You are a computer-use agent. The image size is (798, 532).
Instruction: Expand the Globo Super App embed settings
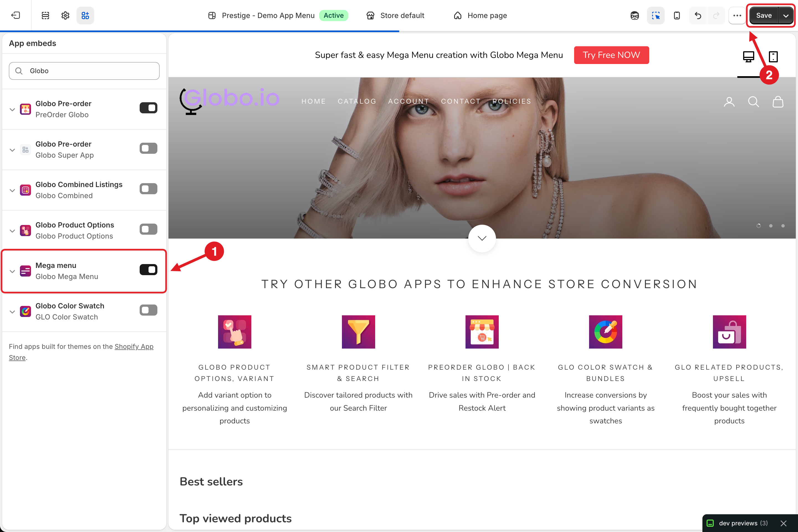click(12, 150)
